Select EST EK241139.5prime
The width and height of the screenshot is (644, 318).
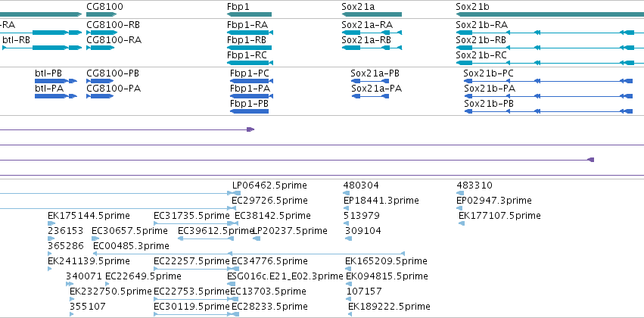(x=89, y=262)
